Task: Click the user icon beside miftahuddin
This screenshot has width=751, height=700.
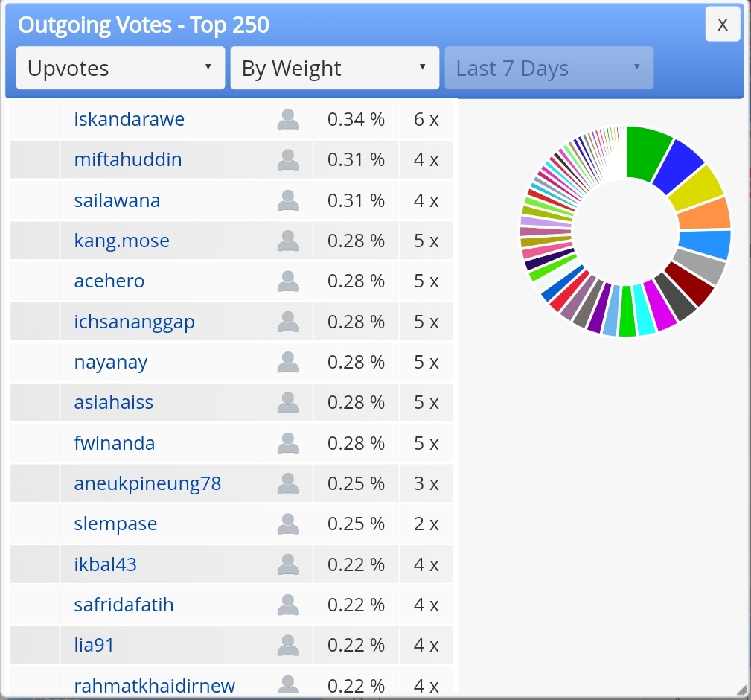Action: coord(288,159)
